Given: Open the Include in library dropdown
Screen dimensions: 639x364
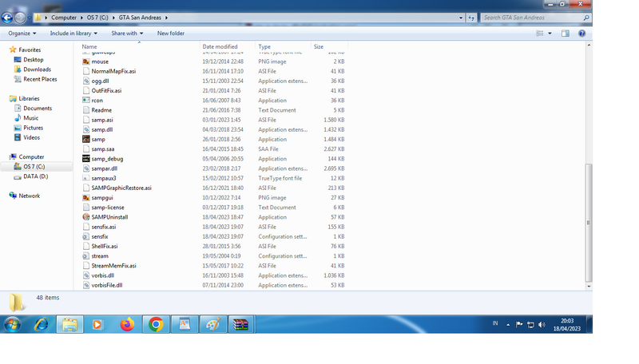Looking at the screenshot, I should coord(73,34).
